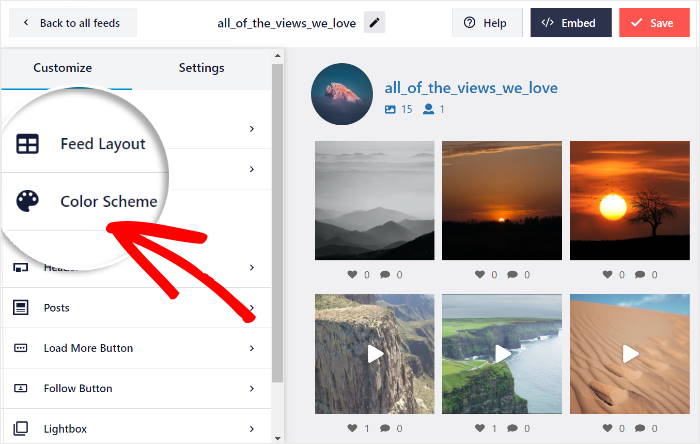Expand the Lightbox chevron
700x444 pixels.
252,429
